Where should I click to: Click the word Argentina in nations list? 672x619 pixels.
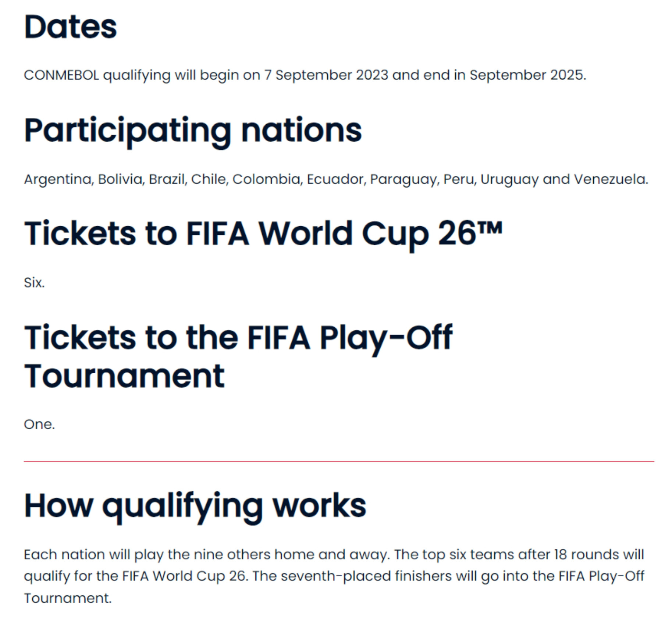(59, 179)
